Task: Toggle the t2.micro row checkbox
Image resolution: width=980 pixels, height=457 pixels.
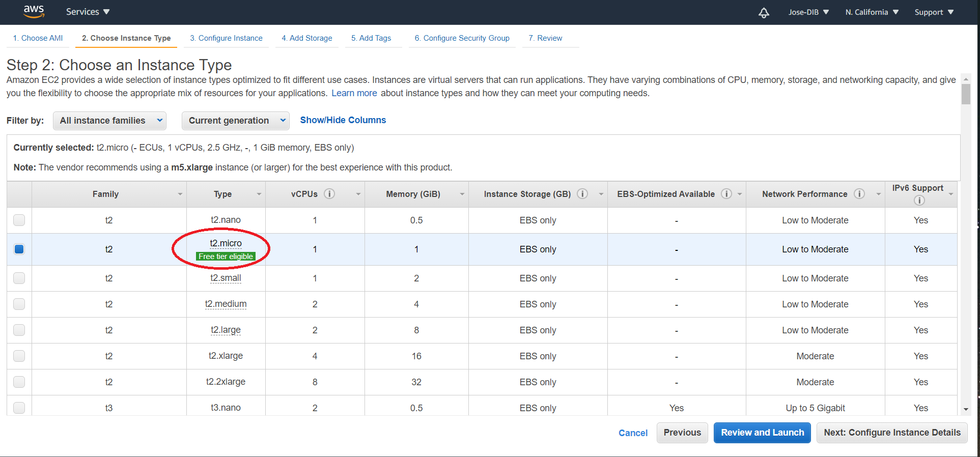Action: pyautogui.click(x=19, y=249)
